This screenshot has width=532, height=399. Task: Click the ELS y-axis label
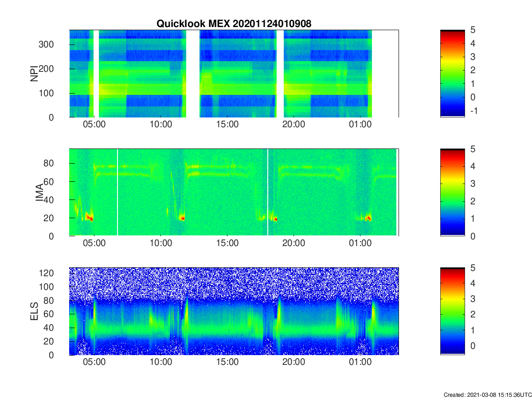pyautogui.click(x=34, y=311)
